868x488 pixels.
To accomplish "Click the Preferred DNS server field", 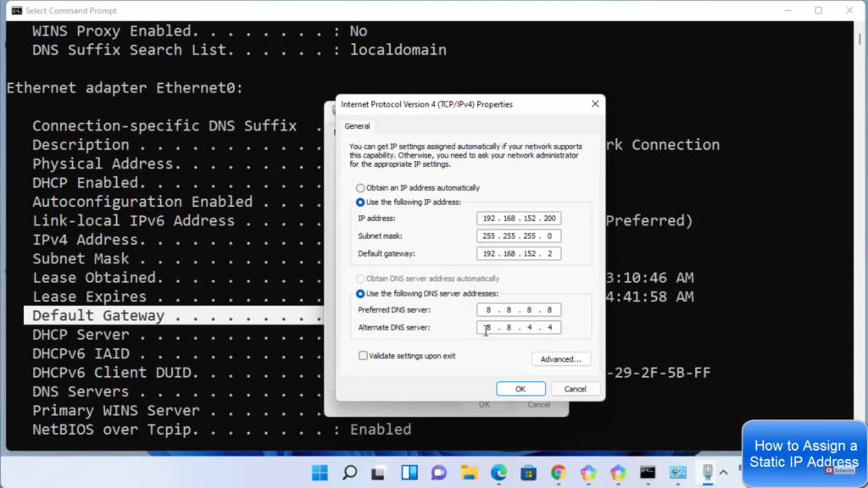I will [x=518, y=310].
